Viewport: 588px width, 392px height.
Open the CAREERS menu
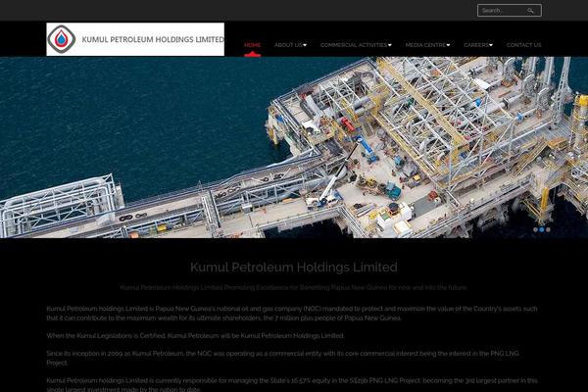coord(476,45)
